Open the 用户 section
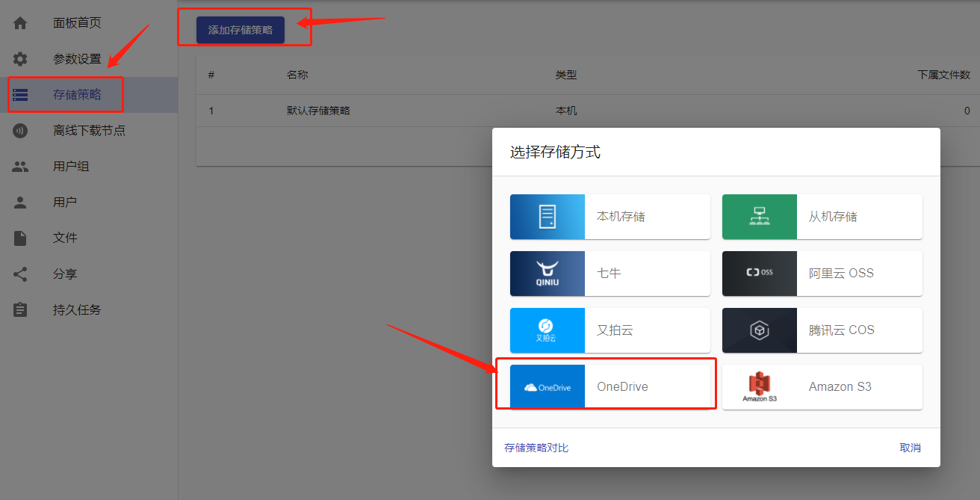This screenshot has width=980, height=500. tap(89, 203)
